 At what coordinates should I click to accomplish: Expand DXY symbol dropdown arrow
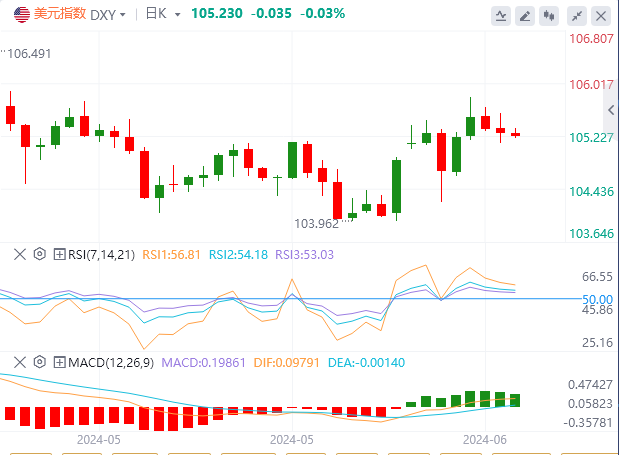point(123,15)
